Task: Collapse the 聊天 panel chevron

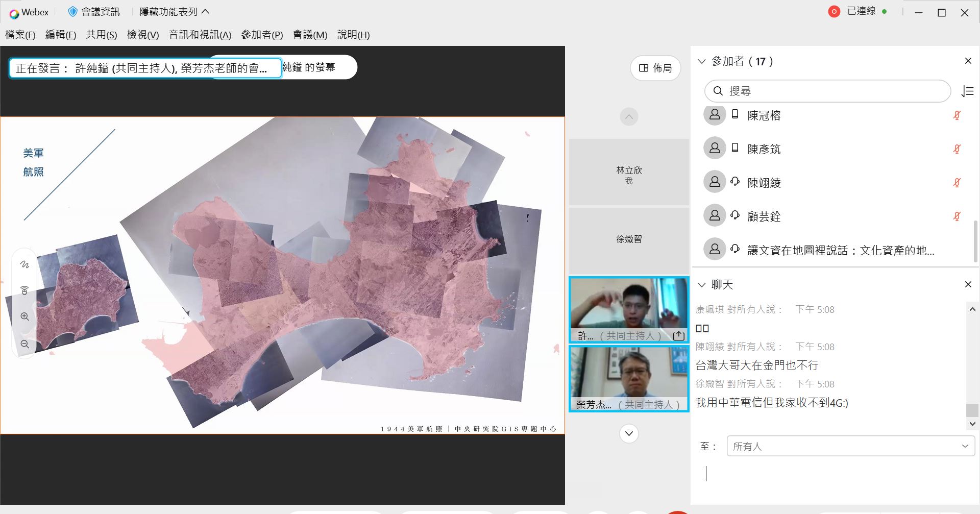Action: pos(702,285)
